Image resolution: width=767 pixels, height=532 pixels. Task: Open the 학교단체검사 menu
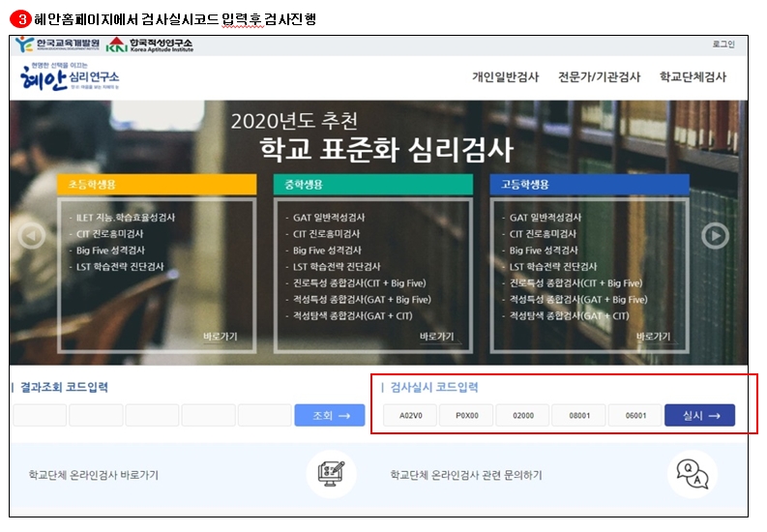click(x=693, y=77)
